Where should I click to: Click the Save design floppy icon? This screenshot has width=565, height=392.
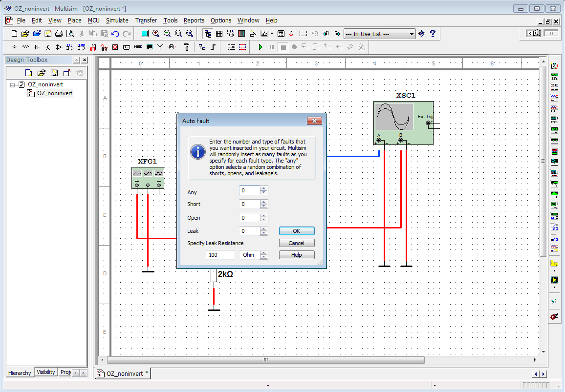[48, 34]
